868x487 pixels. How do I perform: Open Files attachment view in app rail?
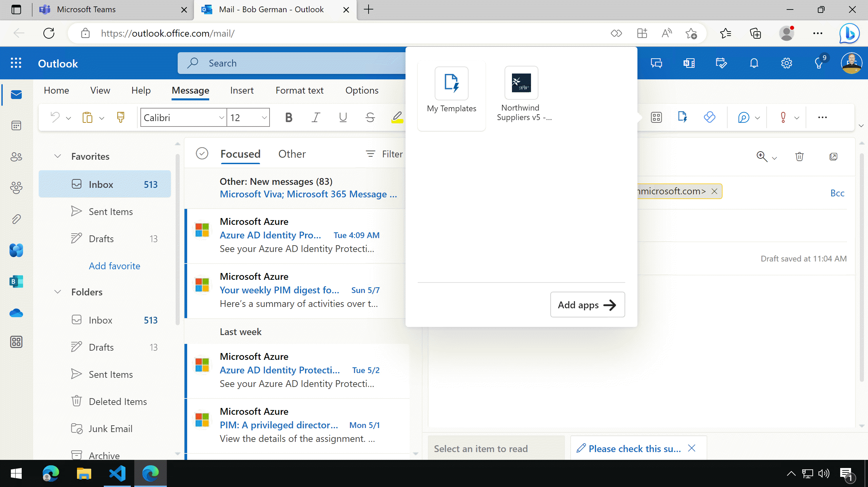pos(16,219)
